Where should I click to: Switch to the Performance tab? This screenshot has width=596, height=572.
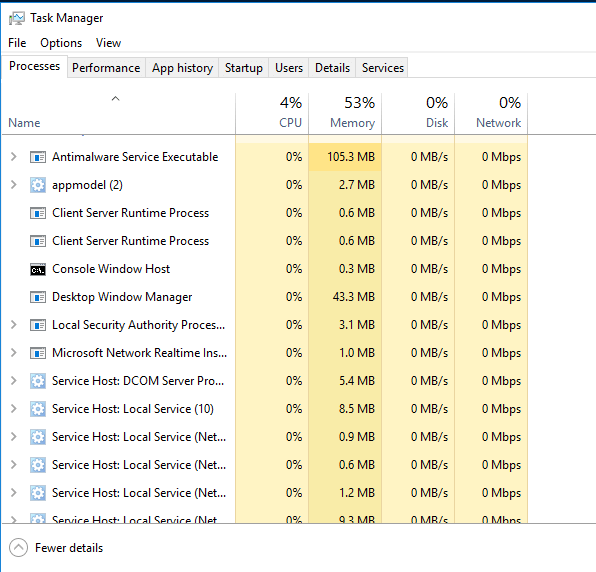pos(106,68)
